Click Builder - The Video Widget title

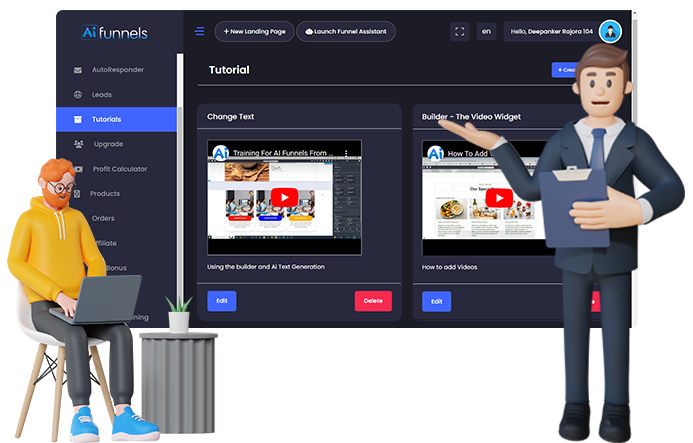coord(471,117)
